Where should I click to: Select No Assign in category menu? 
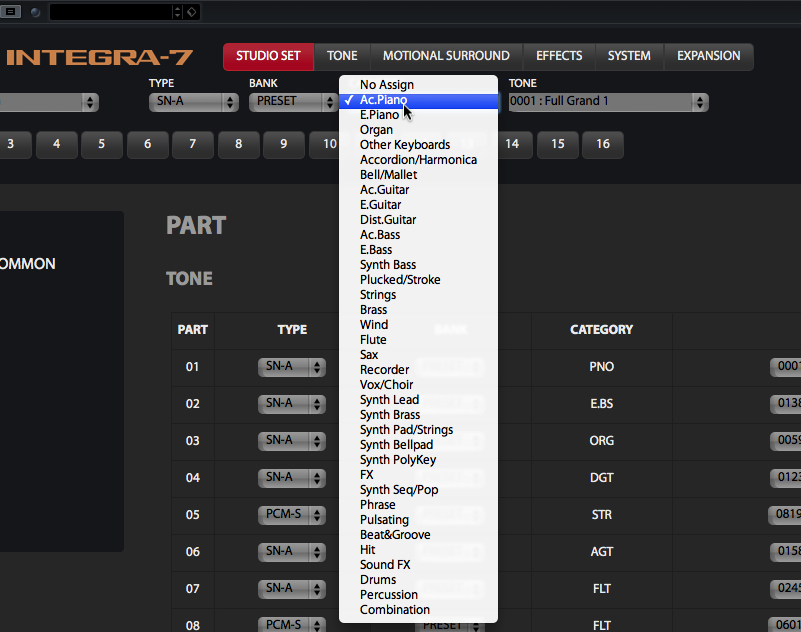click(418, 85)
